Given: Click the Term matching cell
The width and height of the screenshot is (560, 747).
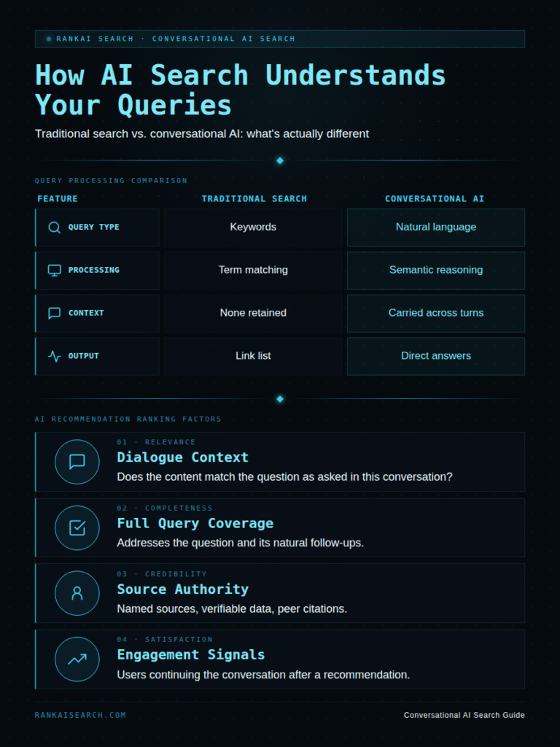Looking at the screenshot, I should (253, 270).
